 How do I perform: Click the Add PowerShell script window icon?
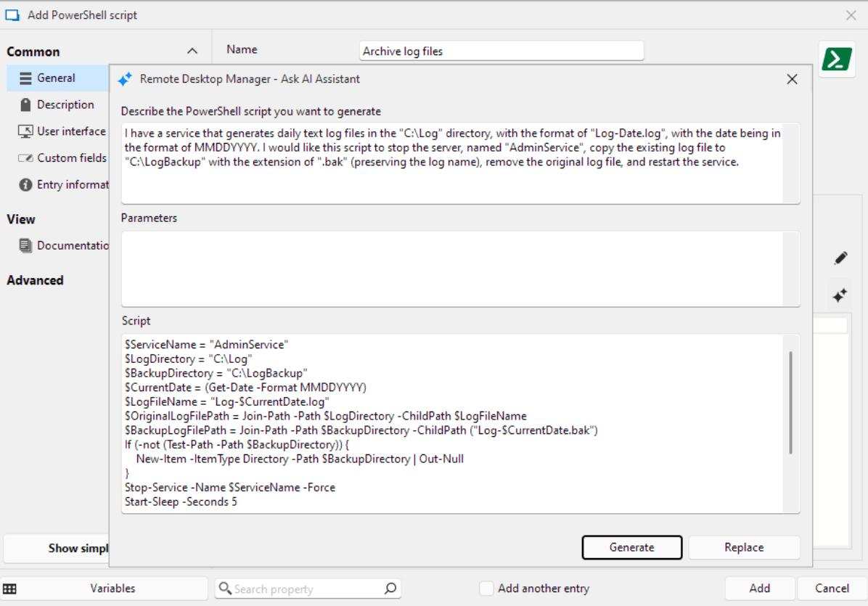(x=12, y=15)
